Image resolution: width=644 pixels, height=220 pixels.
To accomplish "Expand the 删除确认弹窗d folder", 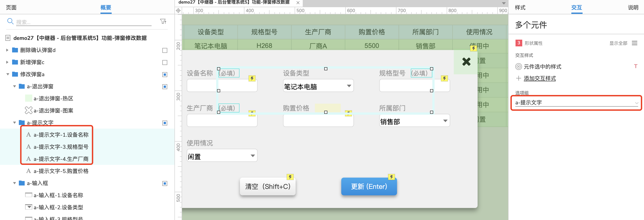I will 7,50.
